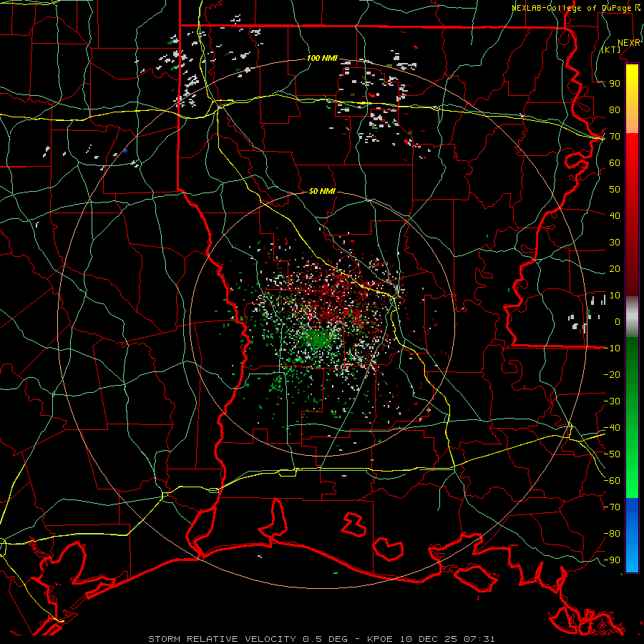
Task: Select the positive 10 knot scale value
Action: point(615,296)
